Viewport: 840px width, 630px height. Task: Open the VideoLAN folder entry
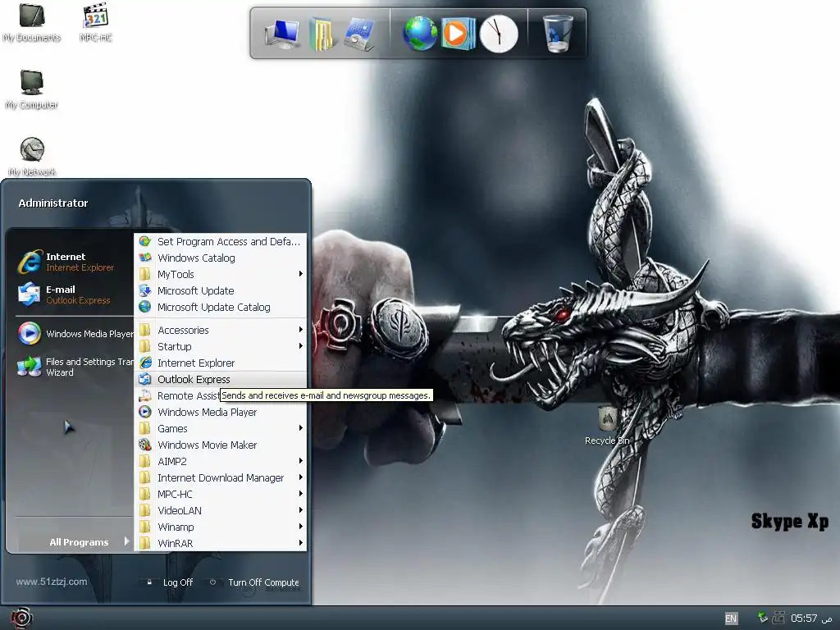pyautogui.click(x=220, y=510)
